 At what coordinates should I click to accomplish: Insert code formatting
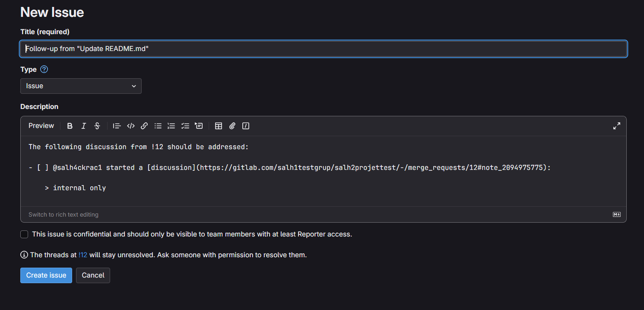pyautogui.click(x=130, y=126)
